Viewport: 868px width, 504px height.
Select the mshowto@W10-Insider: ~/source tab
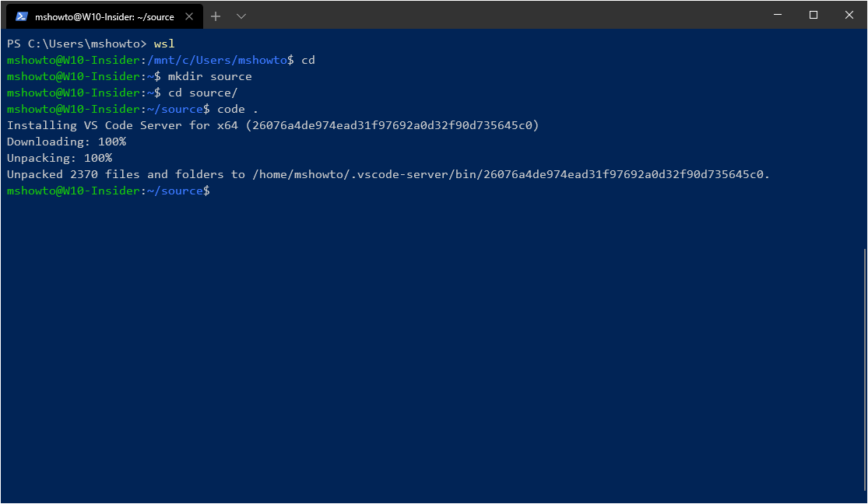click(x=104, y=16)
